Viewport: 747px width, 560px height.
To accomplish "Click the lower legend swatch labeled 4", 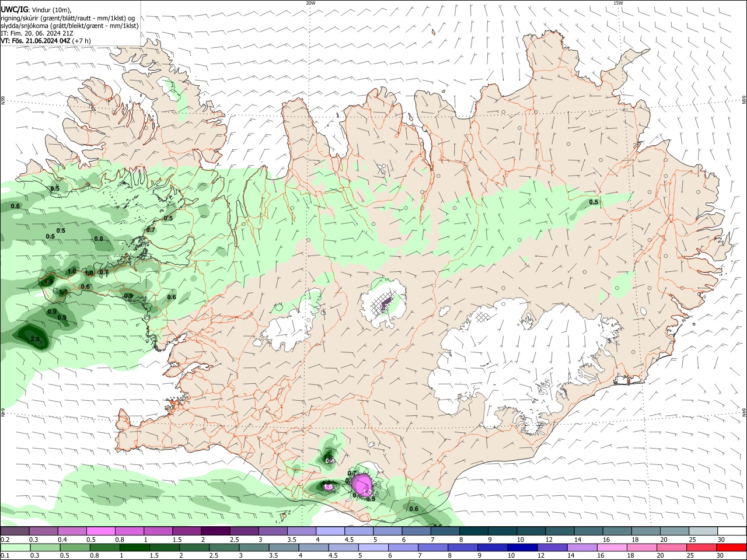I will click(313, 547).
